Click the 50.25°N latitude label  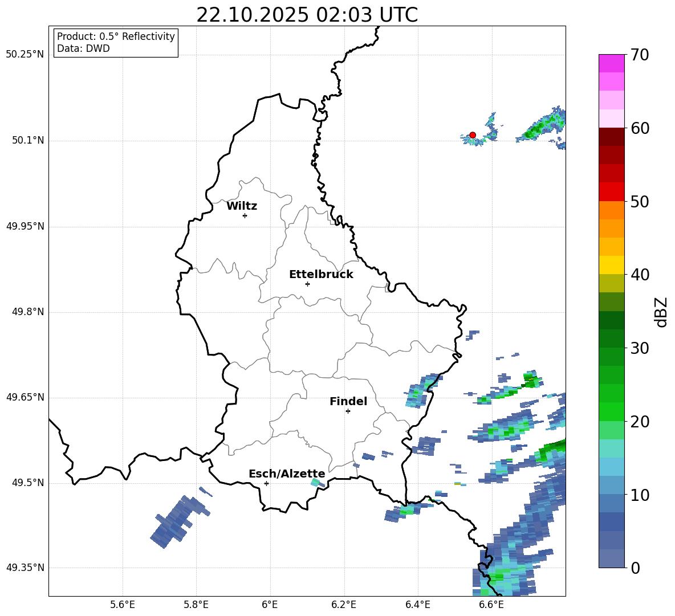point(25,55)
